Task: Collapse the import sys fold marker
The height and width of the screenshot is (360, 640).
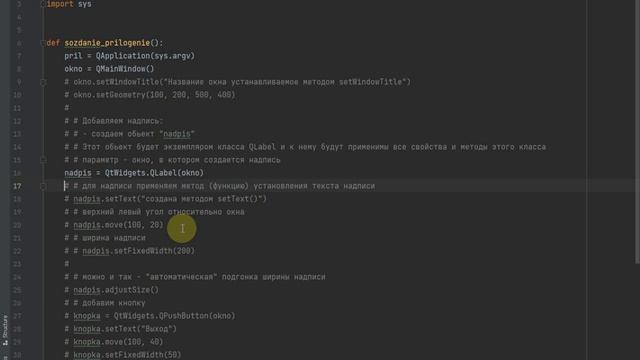Action: pyautogui.click(x=43, y=4)
